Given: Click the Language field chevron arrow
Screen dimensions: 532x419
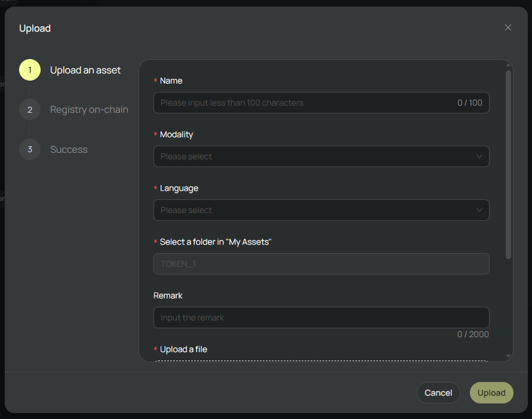Looking at the screenshot, I should (479, 210).
